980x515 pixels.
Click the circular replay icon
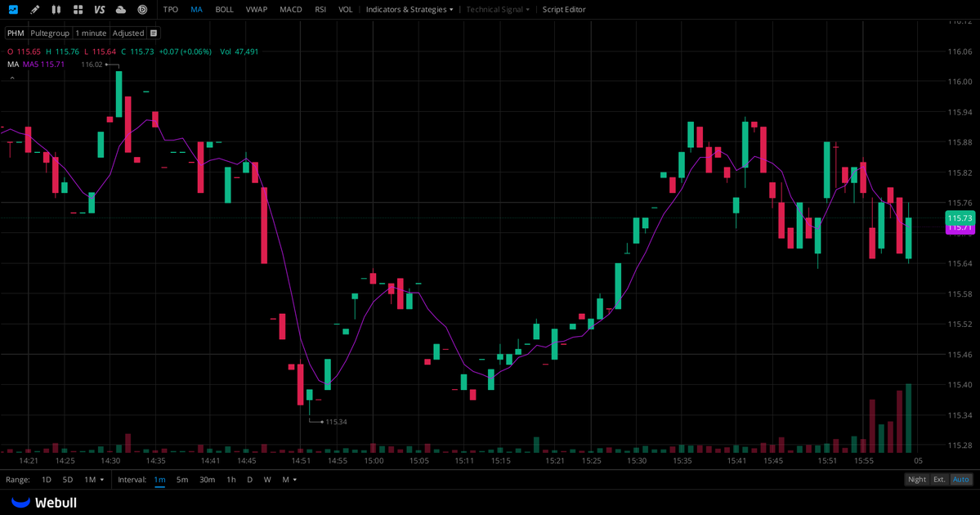pyautogui.click(x=142, y=9)
